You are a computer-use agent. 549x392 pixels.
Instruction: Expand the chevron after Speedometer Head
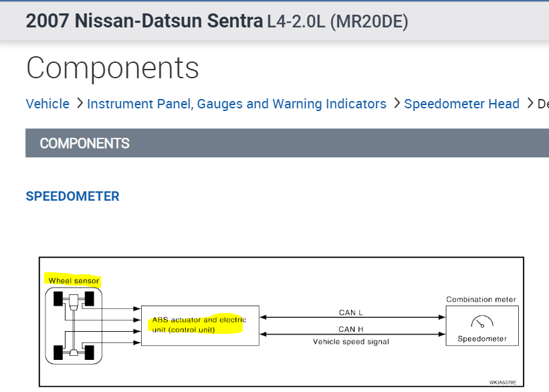[x=529, y=104]
